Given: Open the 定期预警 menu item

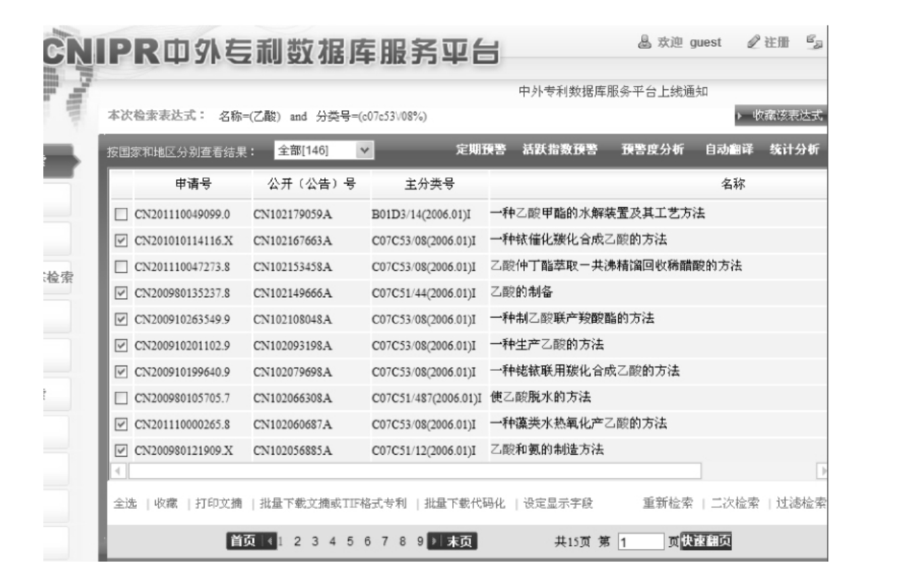Looking at the screenshot, I should point(481,150).
